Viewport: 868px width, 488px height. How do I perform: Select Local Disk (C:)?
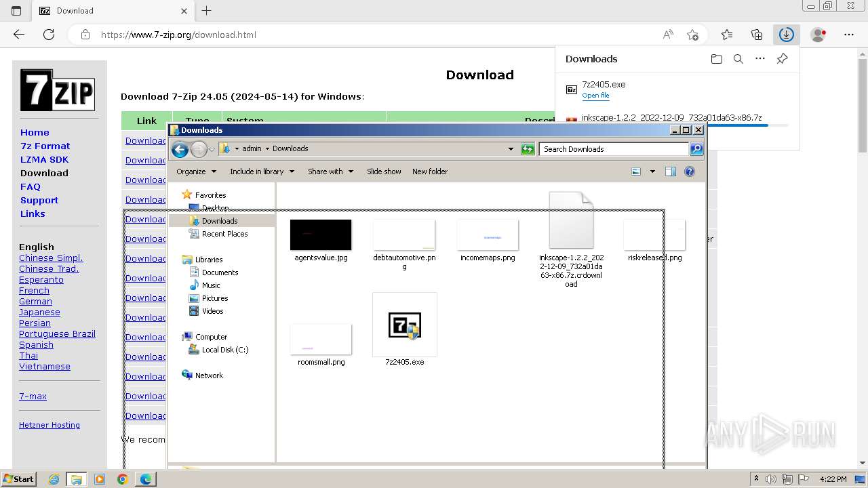(225, 350)
